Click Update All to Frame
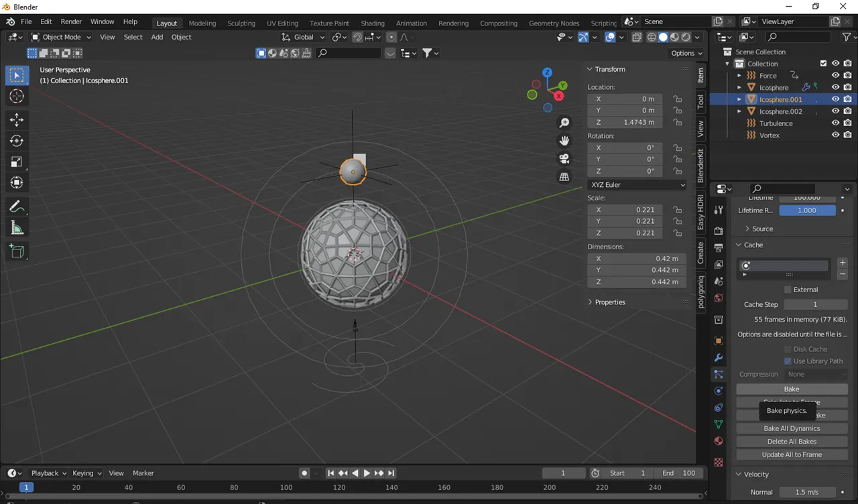 coord(792,454)
